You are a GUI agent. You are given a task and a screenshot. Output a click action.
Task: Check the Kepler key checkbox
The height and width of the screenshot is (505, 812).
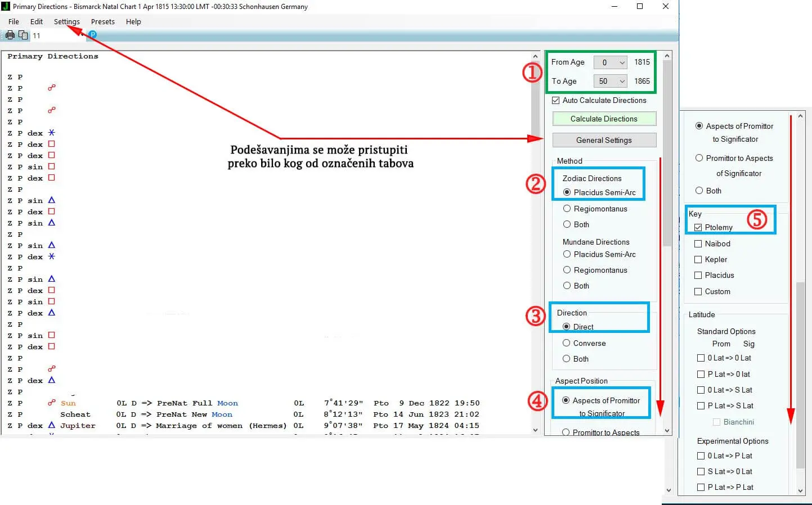coord(698,260)
